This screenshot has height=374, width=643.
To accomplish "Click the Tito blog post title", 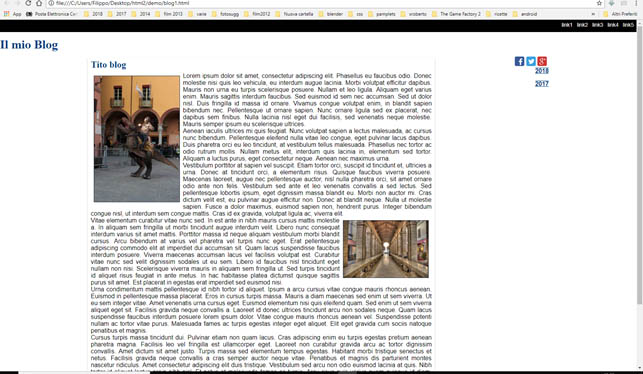I will [x=109, y=65].
